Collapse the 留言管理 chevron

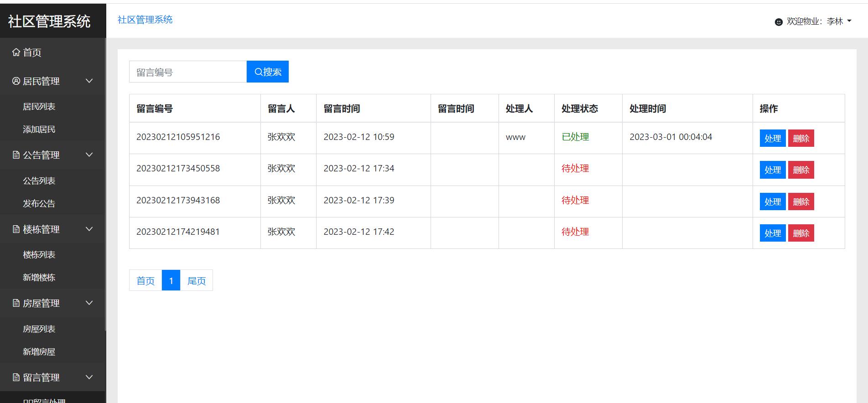coord(89,377)
